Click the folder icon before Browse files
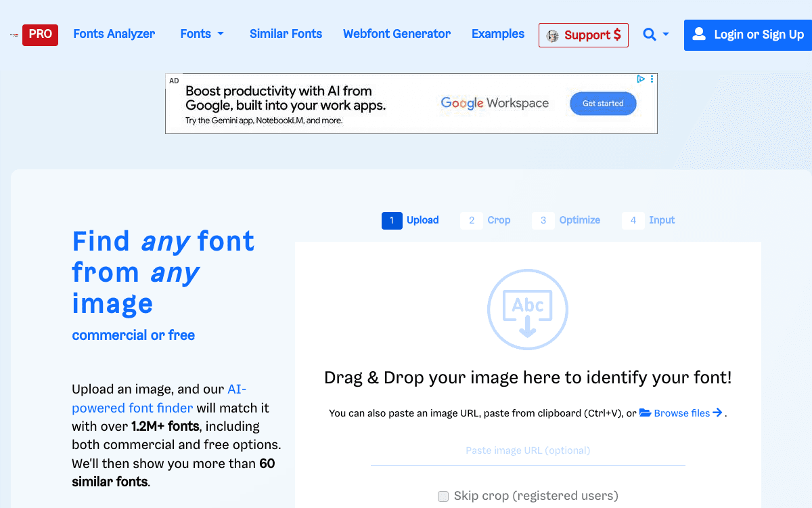The width and height of the screenshot is (812, 508). pos(644,413)
